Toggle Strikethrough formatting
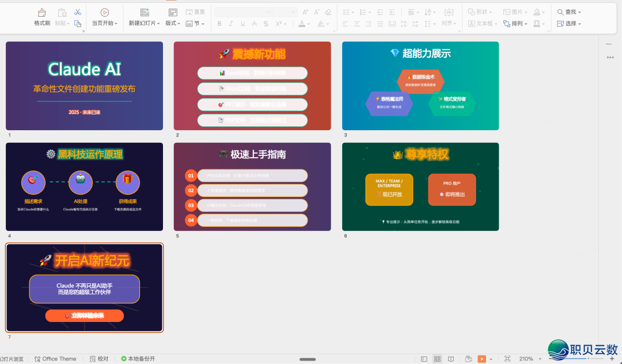The width and height of the screenshot is (622, 364). tap(255, 24)
